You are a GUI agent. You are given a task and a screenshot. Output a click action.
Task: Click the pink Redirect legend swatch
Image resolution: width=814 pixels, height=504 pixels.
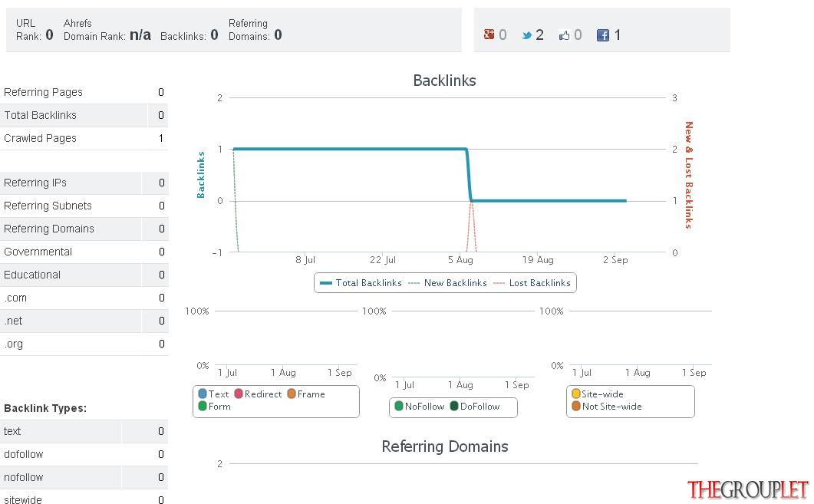239,394
